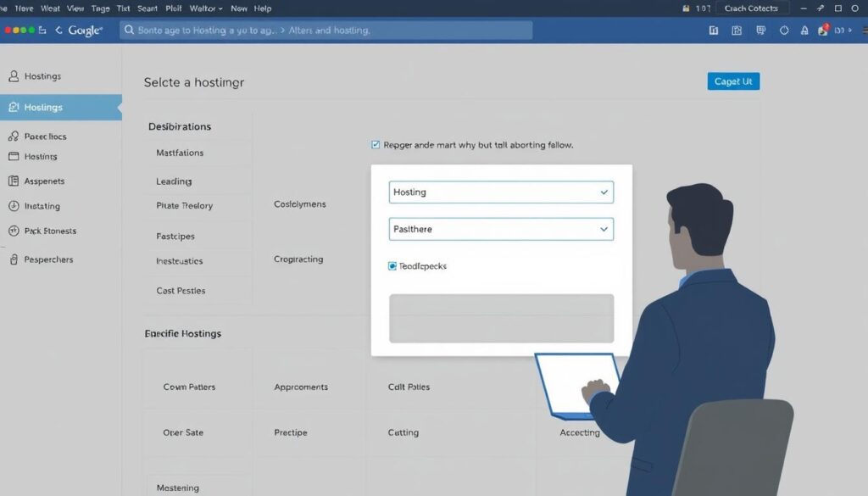Click the person icon beside top Hostings
The height and width of the screenshot is (496, 868).
[x=14, y=76]
